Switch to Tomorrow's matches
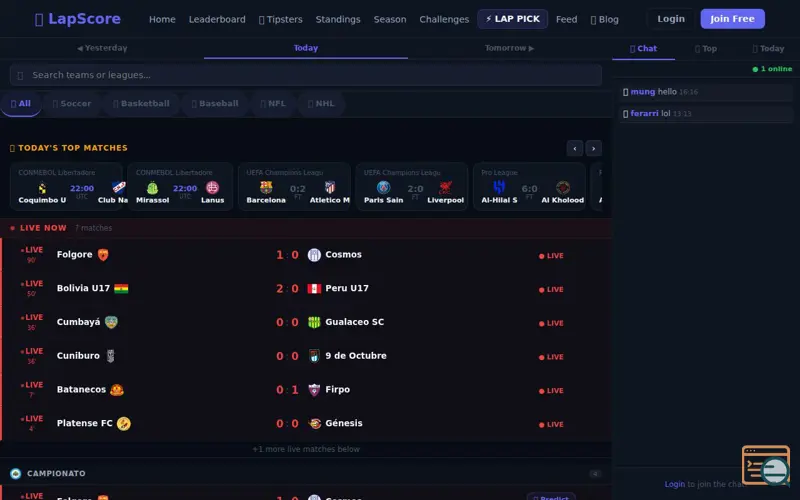 509,48
